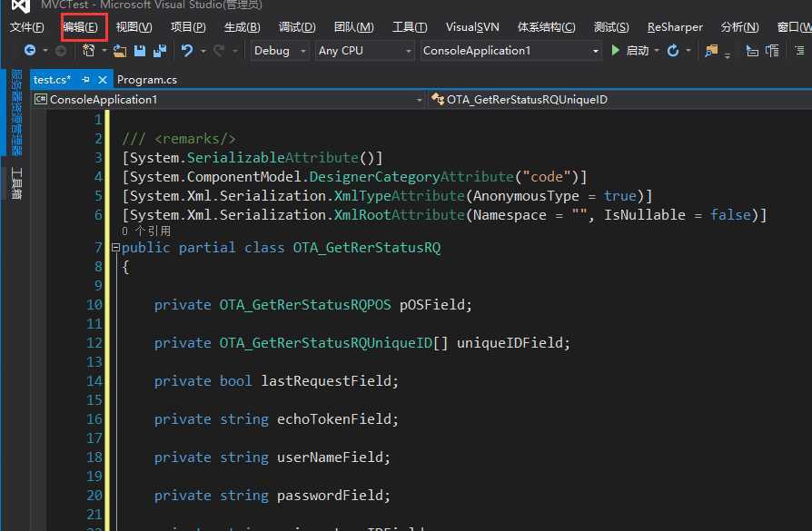This screenshot has height=531, width=812.
Task: Open the Any CPU platform dropdown
Action: (x=365, y=51)
